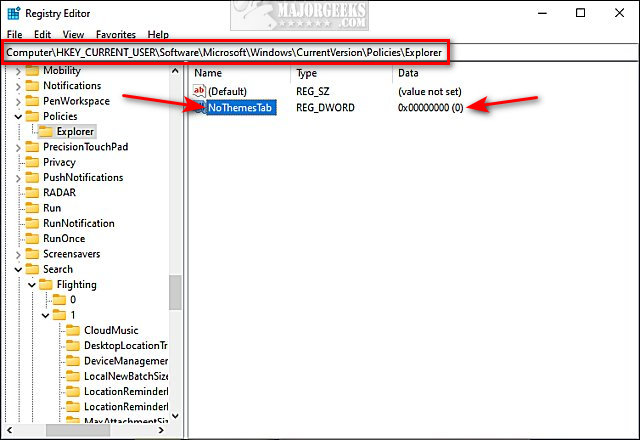Screen dimensions: 640x440
Task: Select the Explorer open-folder icon
Action: pos(46,131)
